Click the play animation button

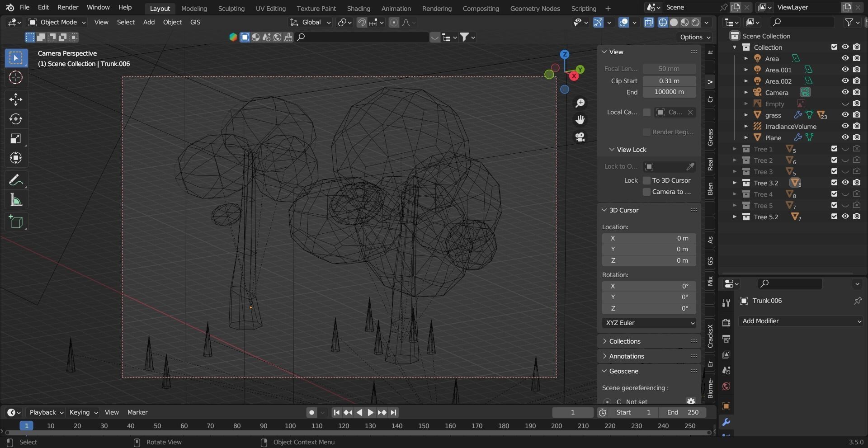[370, 412]
